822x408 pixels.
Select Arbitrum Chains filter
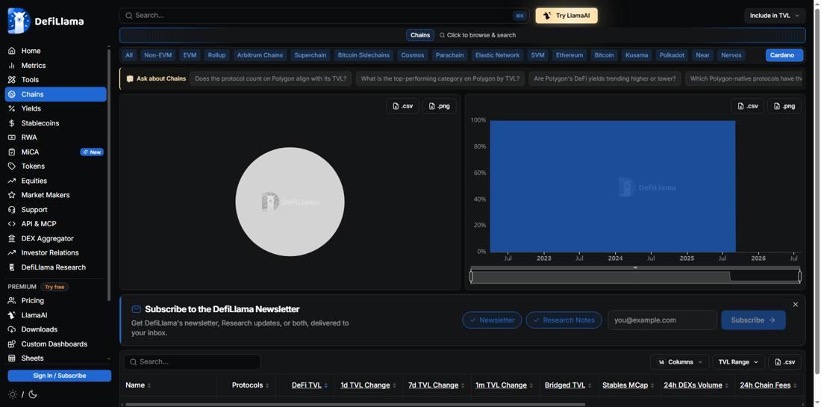260,55
